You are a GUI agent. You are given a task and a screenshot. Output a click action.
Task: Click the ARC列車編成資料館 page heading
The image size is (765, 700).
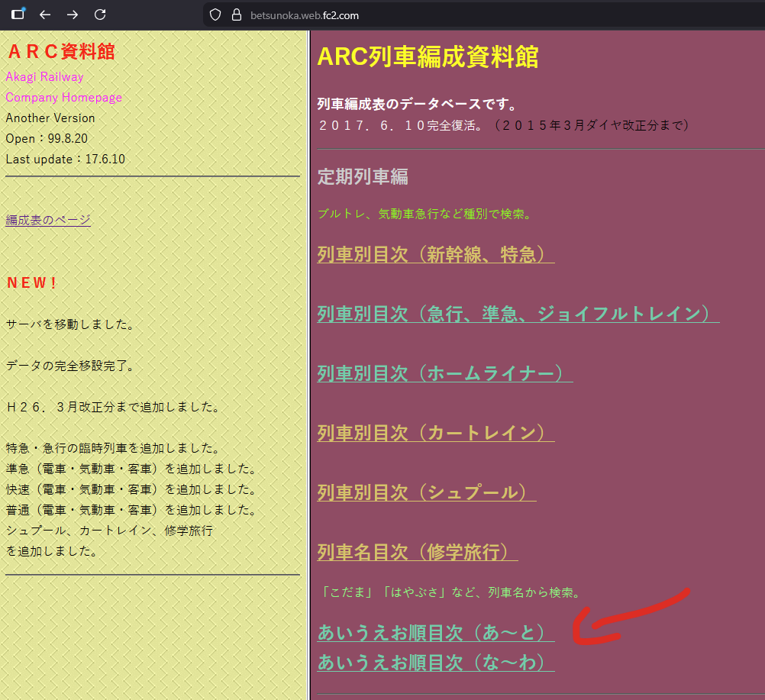tap(428, 57)
